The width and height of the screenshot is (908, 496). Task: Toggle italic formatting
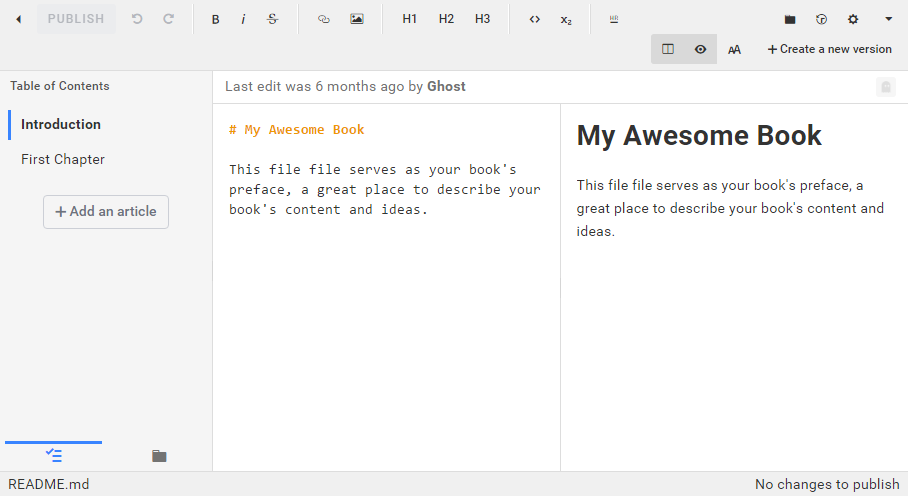click(x=243, y=19)
